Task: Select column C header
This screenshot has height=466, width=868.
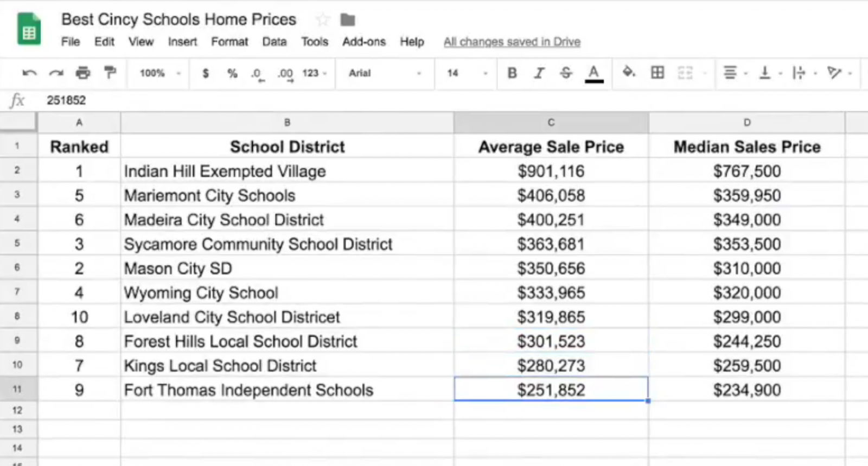Action: pyautogui.click(x=551, y=123)
